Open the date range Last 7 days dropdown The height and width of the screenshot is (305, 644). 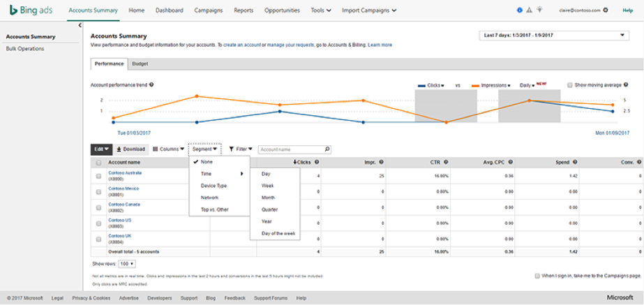(554, 36)
